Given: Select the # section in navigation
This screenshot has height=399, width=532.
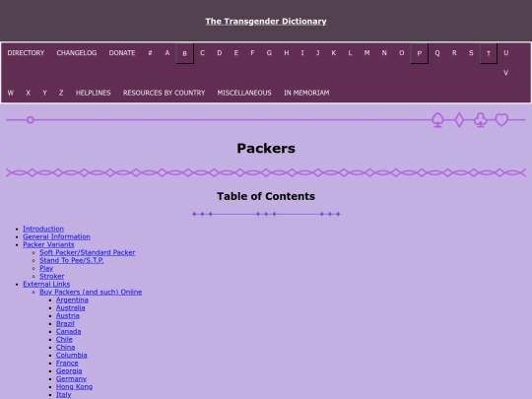Looking at the screenshot, I should [150, 53].
